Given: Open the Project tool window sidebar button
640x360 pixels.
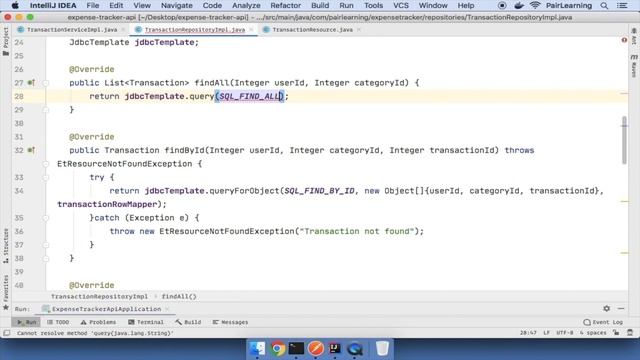Looking at the screenshot, I should point(6,42).
